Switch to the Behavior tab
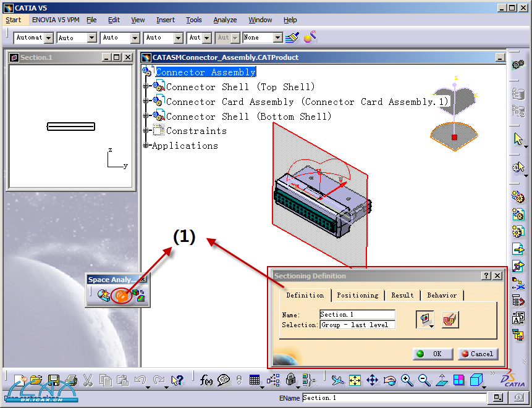 point(442,295)
